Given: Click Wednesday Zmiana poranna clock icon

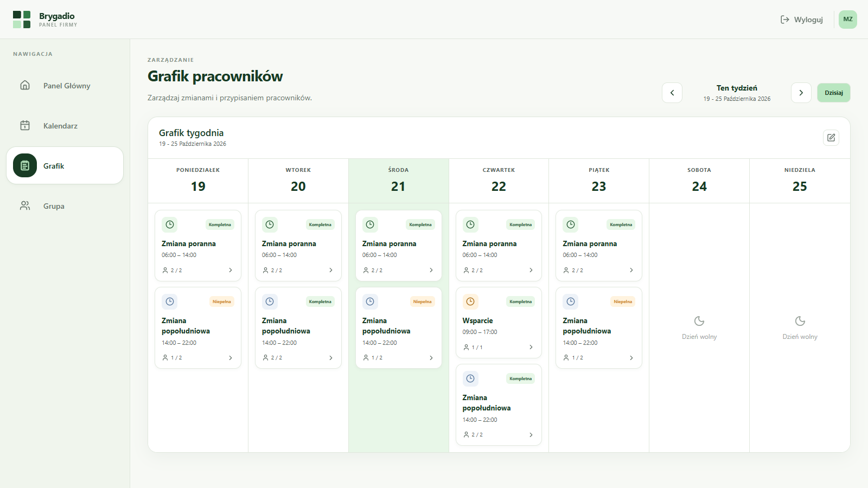Looking at the screenshot, I should (x=370, y=224).
